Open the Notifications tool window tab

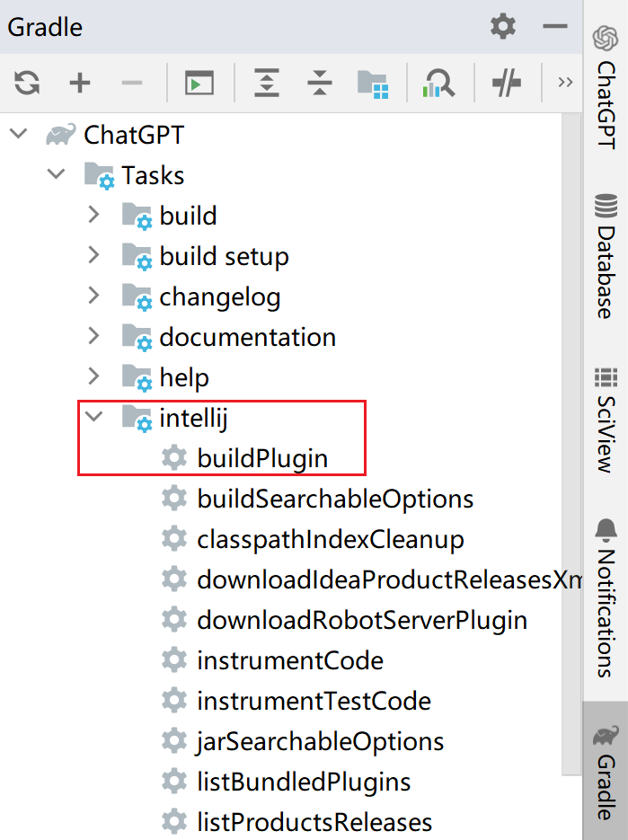(606, 597)
